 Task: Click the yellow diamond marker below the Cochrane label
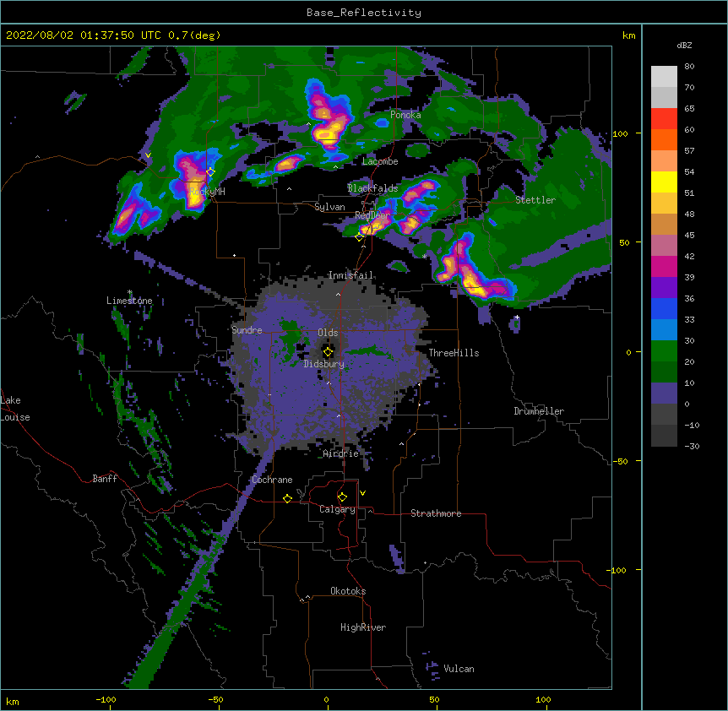[x=287, y=498]
